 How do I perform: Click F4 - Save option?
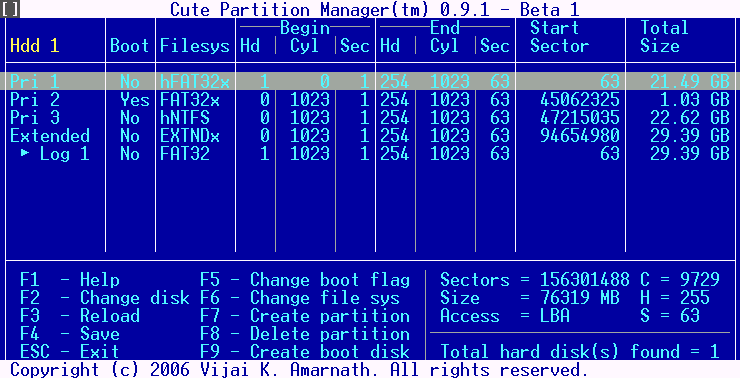pos(69,334)
